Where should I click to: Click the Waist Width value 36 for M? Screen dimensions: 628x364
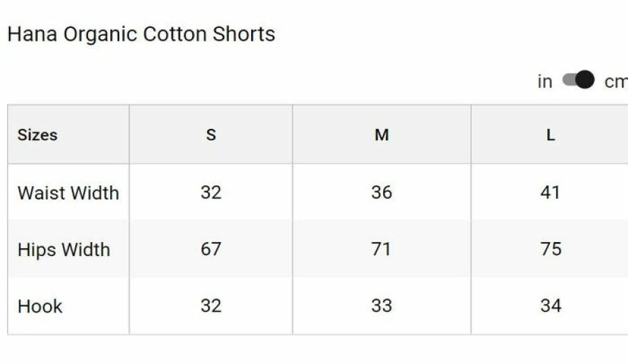(x=382, y=192)
